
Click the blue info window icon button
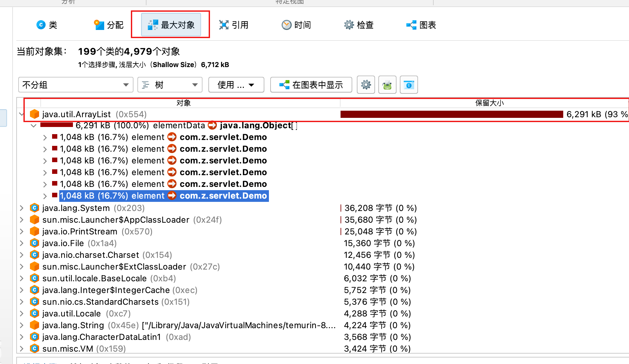tap(409, 85)
